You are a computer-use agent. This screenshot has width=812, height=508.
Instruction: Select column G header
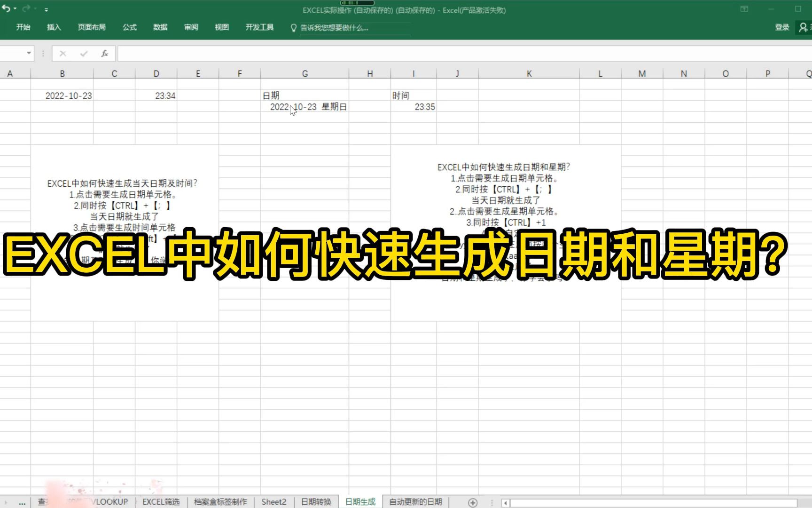[305, 73]
